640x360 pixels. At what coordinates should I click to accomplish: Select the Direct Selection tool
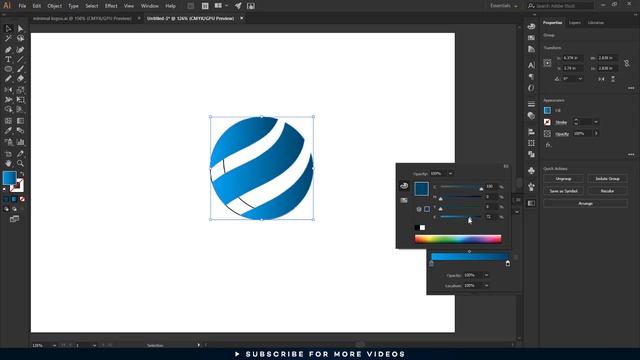coord(20,29)
